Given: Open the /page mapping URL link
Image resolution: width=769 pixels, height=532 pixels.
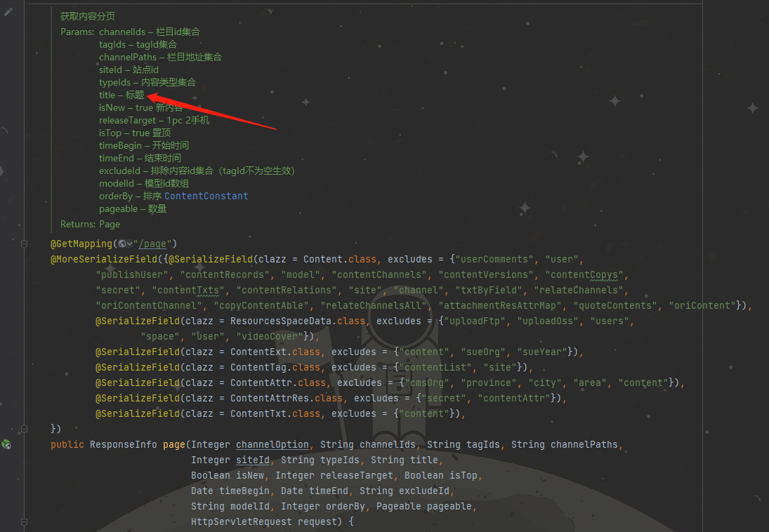Looking at the screenshot, I should tap(152, 244).
